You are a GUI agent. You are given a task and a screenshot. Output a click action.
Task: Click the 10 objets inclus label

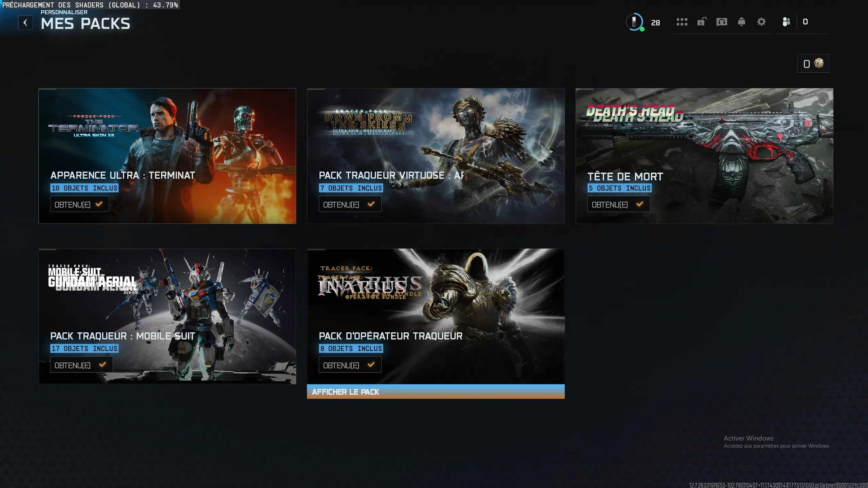84,188
